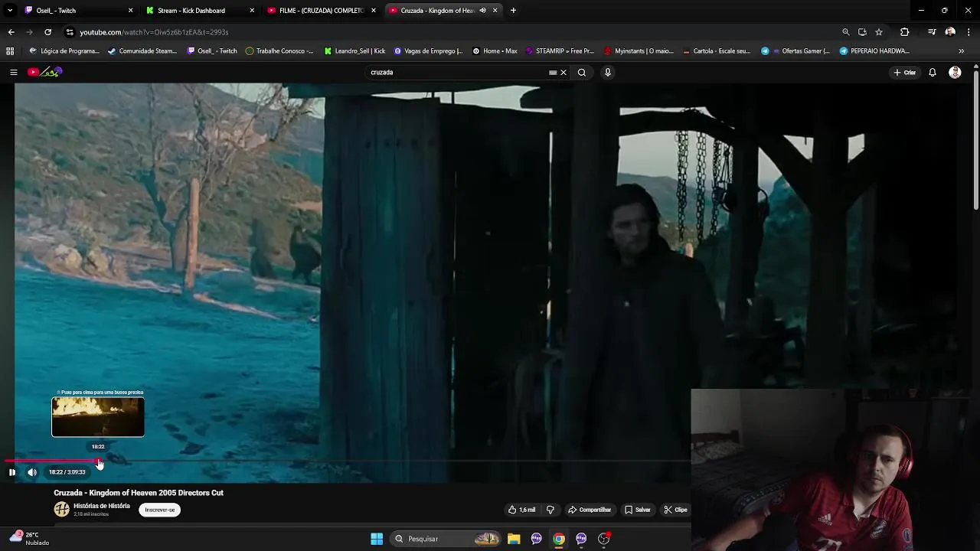Switch to Osell_ - Twitch tab
The width and height of the screenshot is (980, 551).
(77, 11)
